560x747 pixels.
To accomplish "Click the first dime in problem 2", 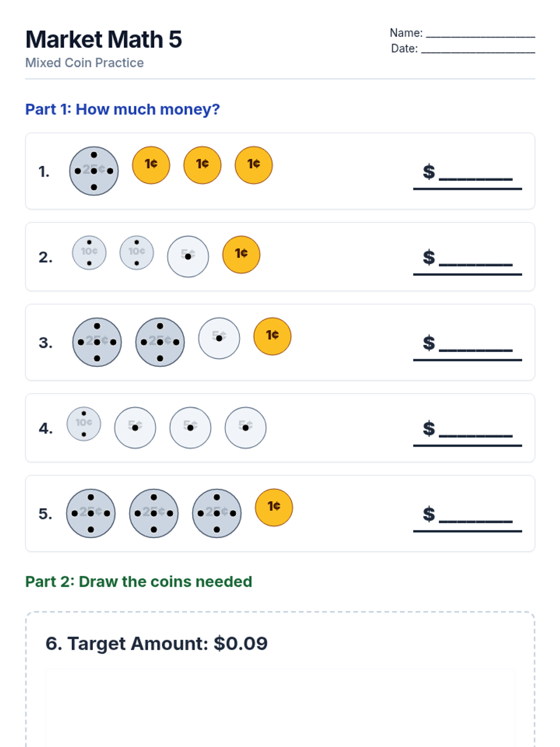I will 89,253.
